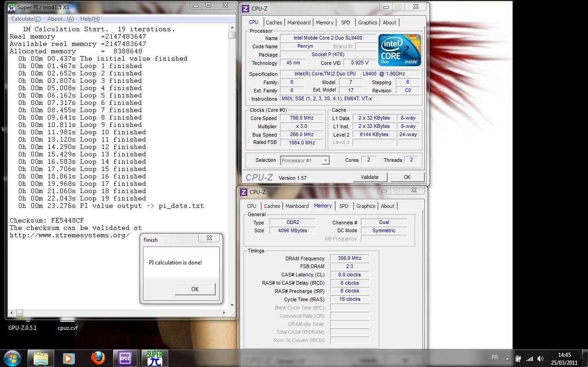
Task: Switch to Memory tab in top CPU-Z window
Action: point(325,23)
